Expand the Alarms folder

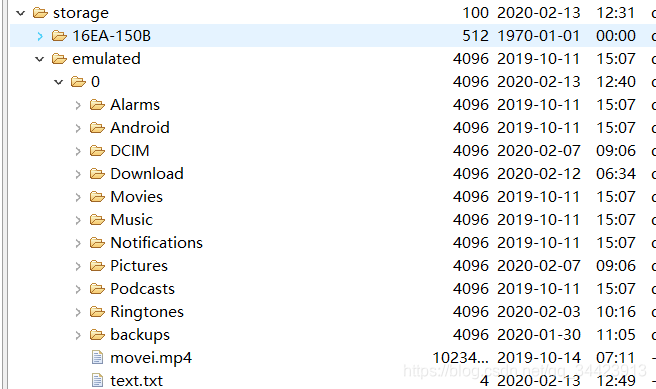point(78,105)
